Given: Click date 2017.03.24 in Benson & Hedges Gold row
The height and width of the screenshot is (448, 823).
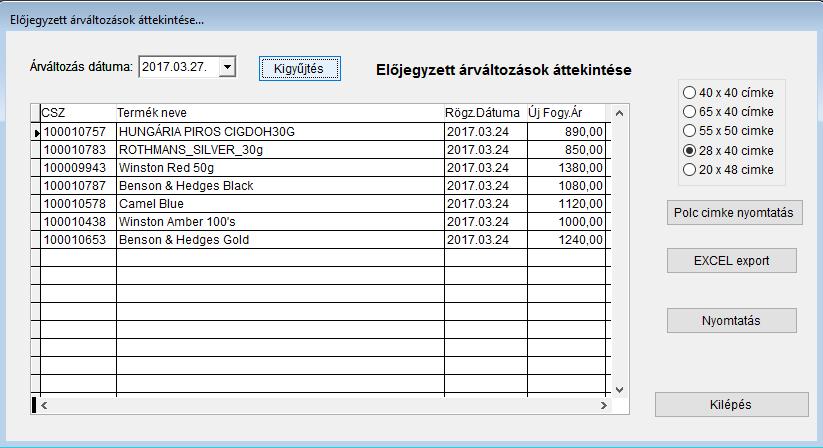Looking at the screenshot, I should click(x=486, y=240).
